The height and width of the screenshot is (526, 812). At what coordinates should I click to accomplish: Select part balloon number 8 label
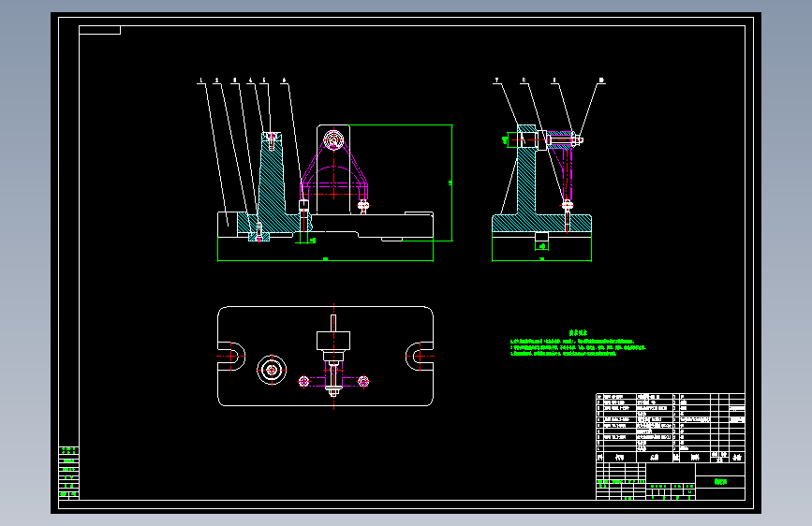coord(524,80)
